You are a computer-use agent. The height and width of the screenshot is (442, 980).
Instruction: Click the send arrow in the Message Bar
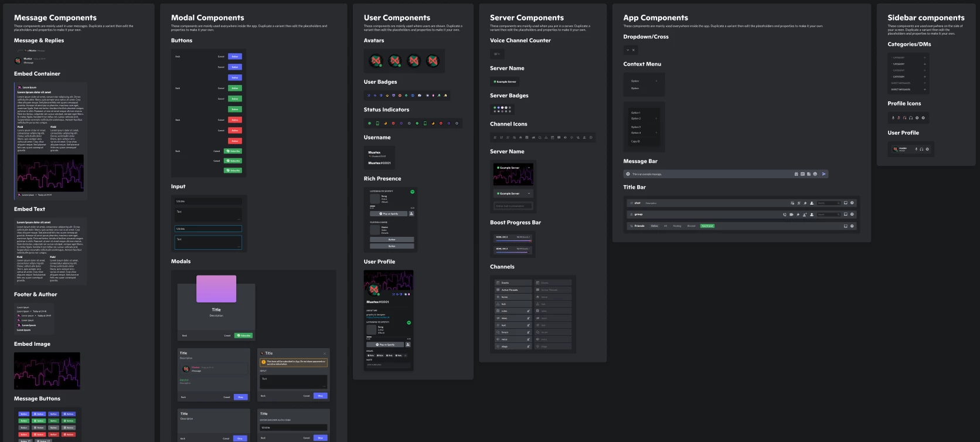[x=824, y=174]
